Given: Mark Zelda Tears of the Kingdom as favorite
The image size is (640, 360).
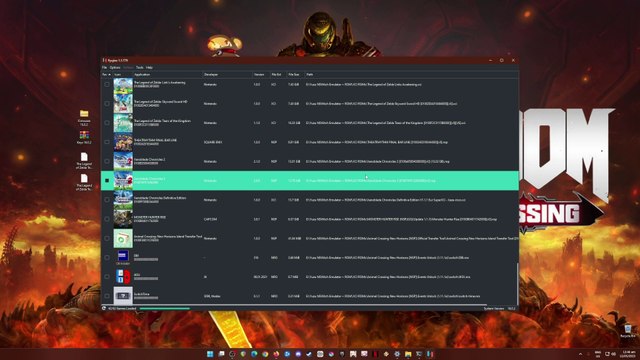Looking at the screenshot, I should click(x=107, y=123).
